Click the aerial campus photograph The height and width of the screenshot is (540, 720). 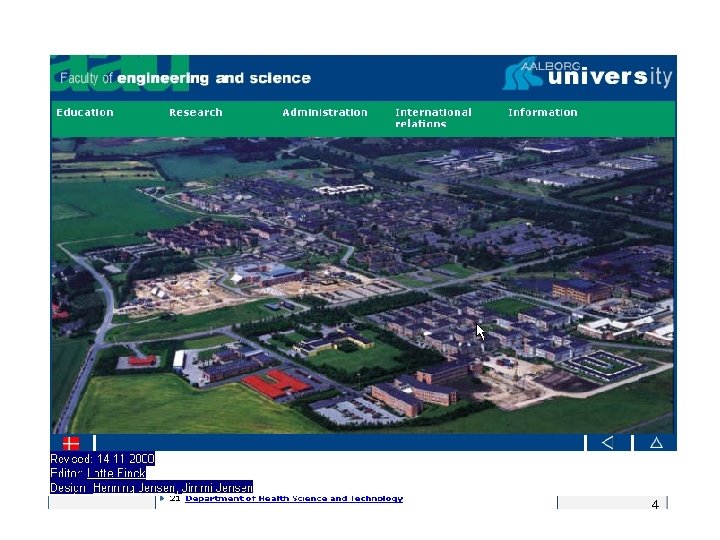click(x=362, y=285)
